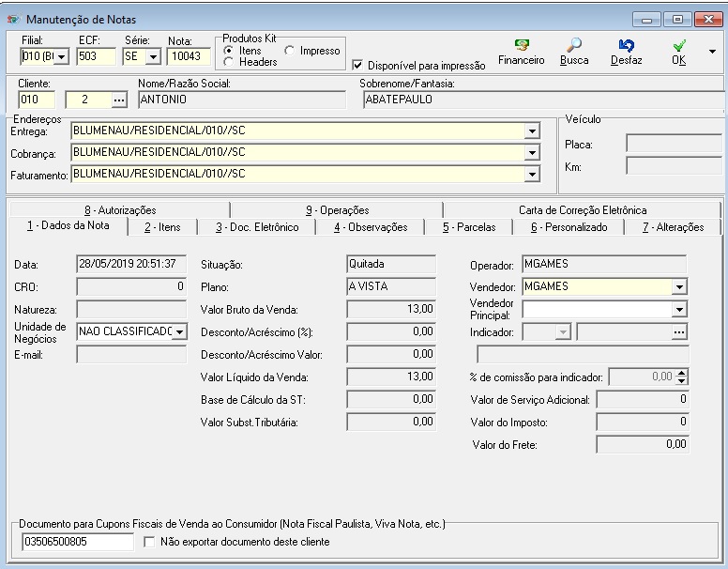Check Não exportar documento deste cliente

tap(149, 542)
